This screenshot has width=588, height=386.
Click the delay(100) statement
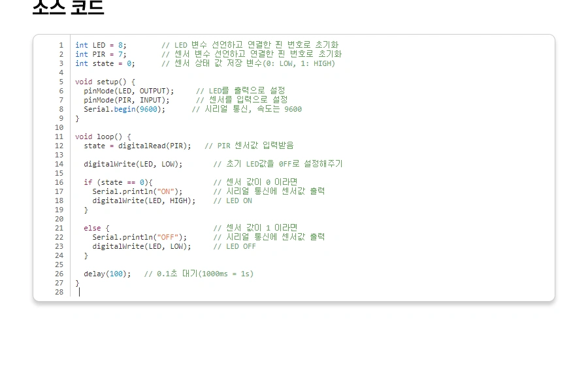point(107,274)
